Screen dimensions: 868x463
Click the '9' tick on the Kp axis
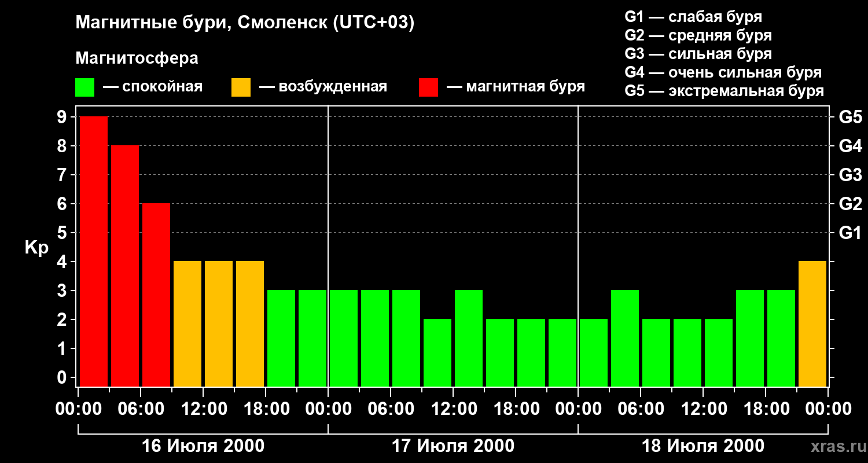pos(62,117)
